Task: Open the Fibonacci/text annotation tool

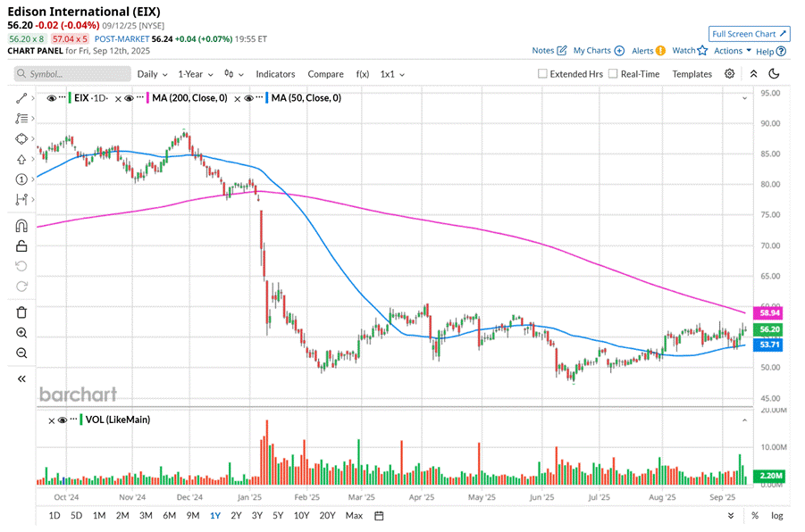Action: tap(21, 119)
